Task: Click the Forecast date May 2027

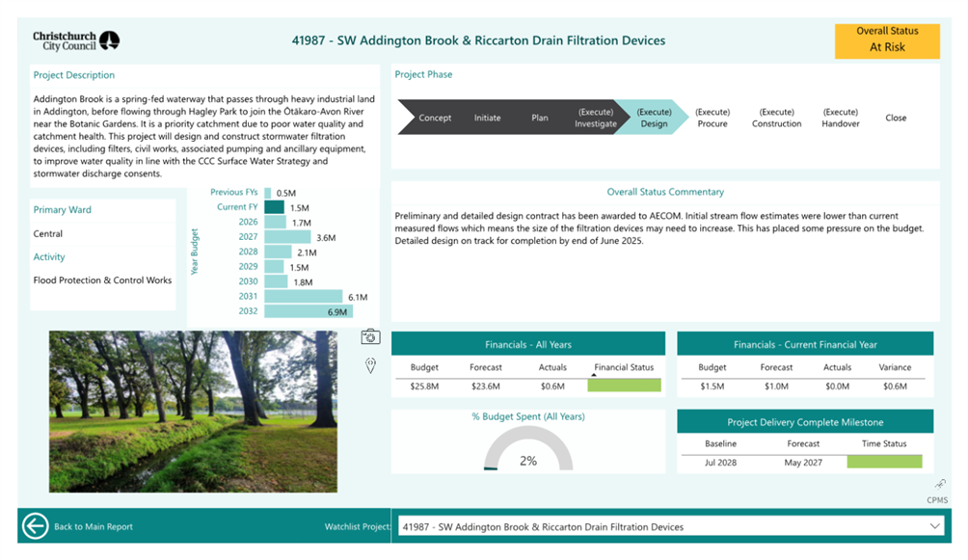Action: [803, 463]
